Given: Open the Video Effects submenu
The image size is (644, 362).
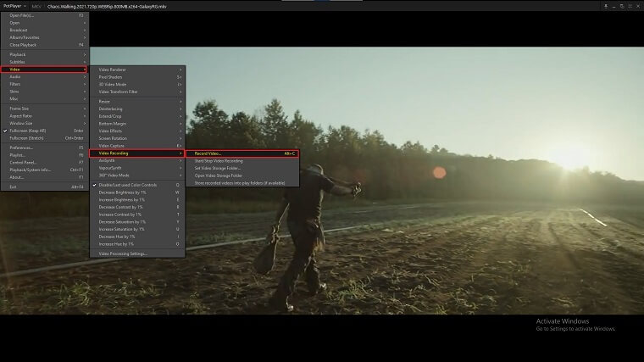Looking at the screenshot, I should pos(137,131).
